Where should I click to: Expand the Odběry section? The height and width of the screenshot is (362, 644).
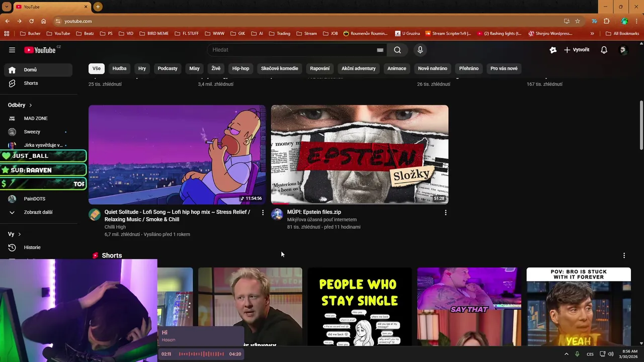pos(20,105)
